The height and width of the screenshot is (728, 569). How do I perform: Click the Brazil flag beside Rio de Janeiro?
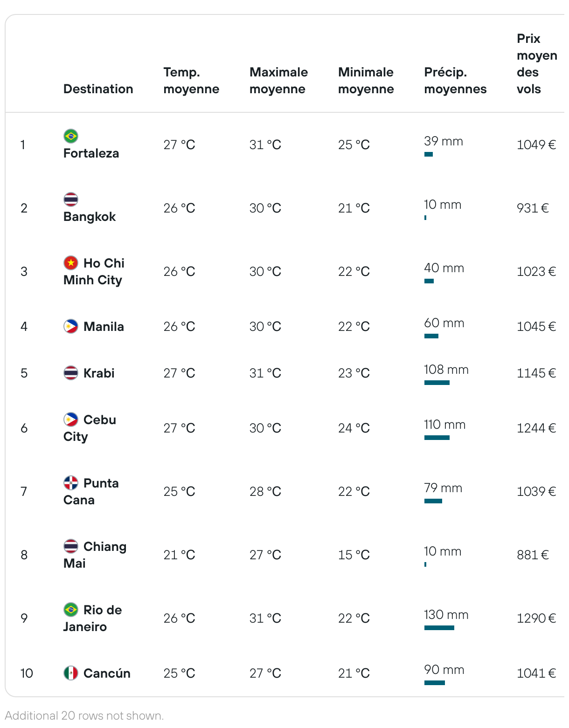[71, 610]
